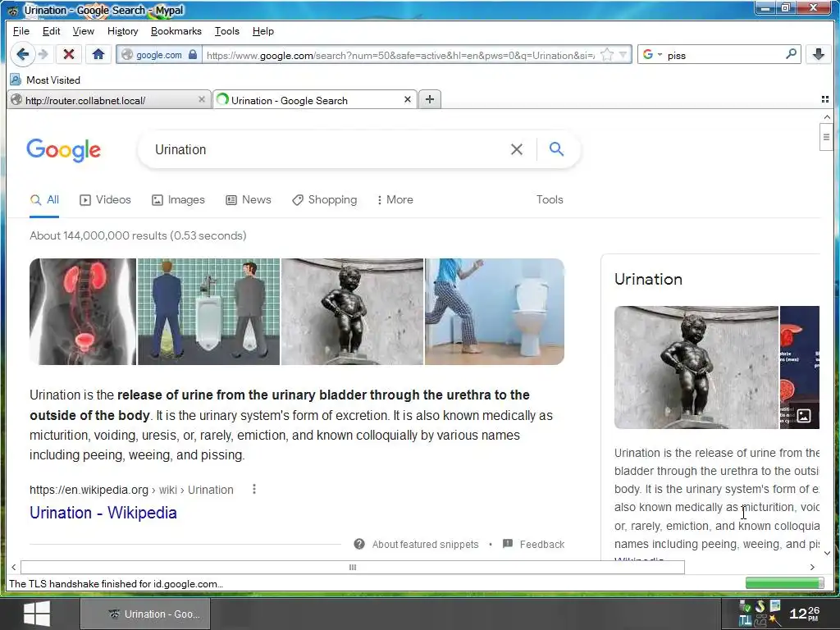This screenshot has width=840, height=630.
Task: Click Google's blue search magnifier button
Action: (557, 149)
